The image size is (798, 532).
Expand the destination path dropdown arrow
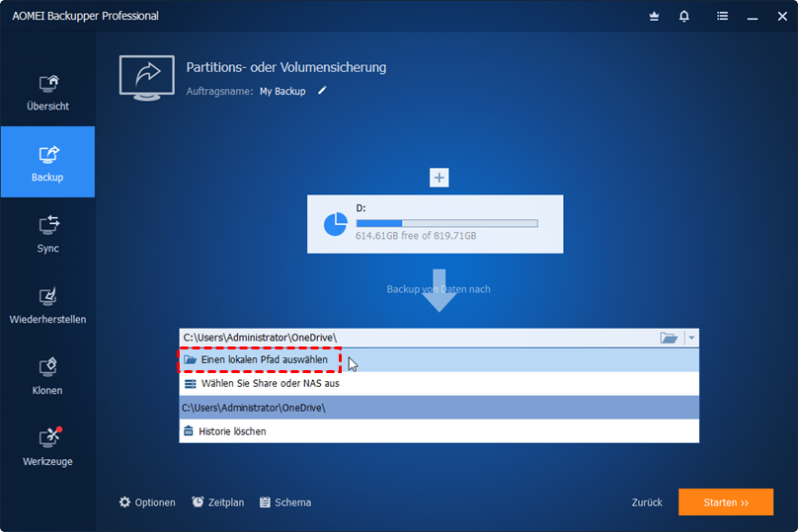click(691, 338)
